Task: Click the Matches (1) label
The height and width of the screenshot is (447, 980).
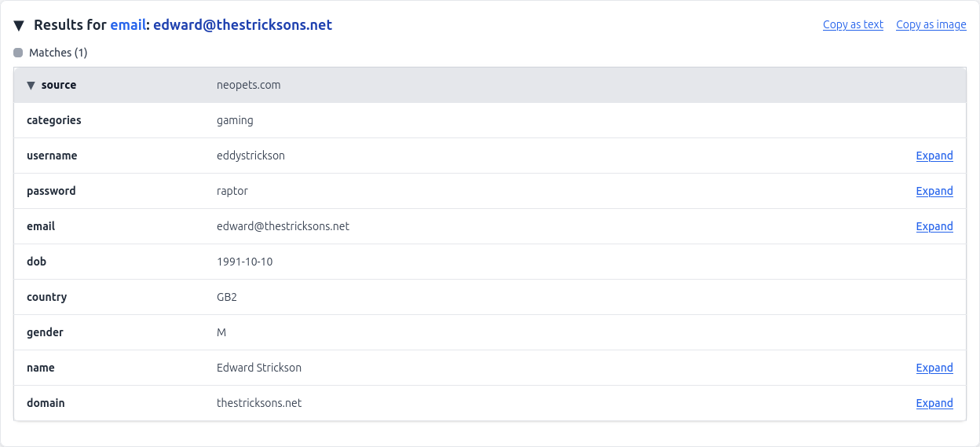Action: 58,53
